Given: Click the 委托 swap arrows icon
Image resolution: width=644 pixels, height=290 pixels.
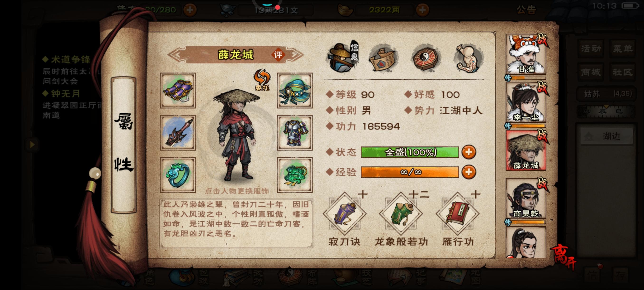Looking at the screenshot, I should [262, 80].
